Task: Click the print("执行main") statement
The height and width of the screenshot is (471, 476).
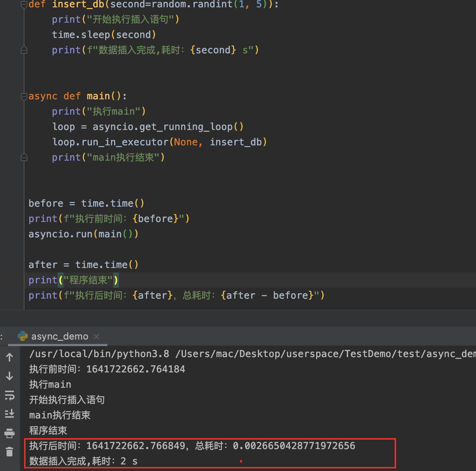Action: pos(99,111)
